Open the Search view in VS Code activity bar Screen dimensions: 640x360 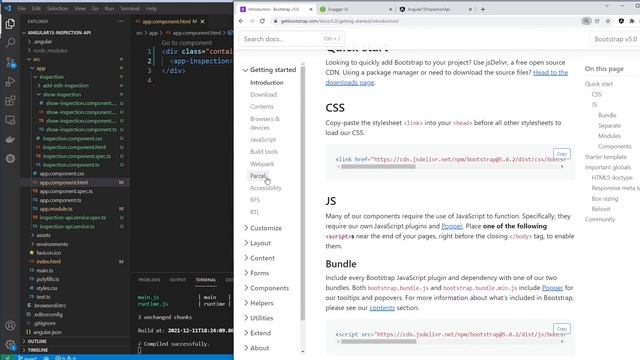10,42
